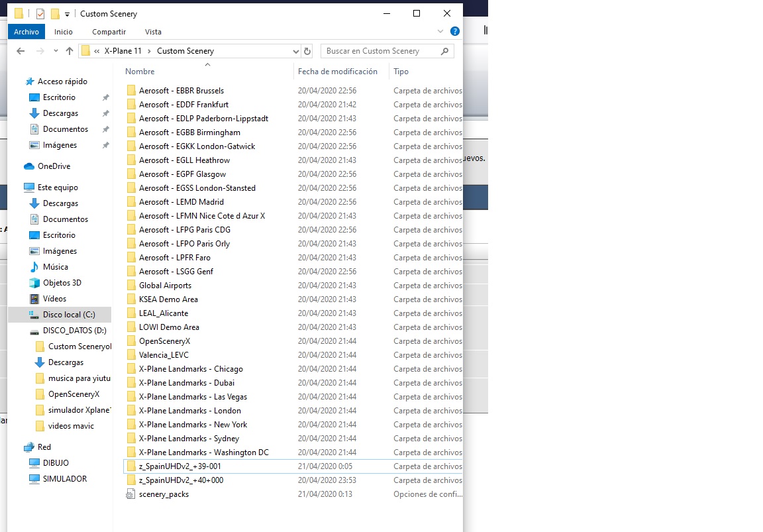Sort by the Tipo column header
Viewport: 763px width, 532px height.
401,72
